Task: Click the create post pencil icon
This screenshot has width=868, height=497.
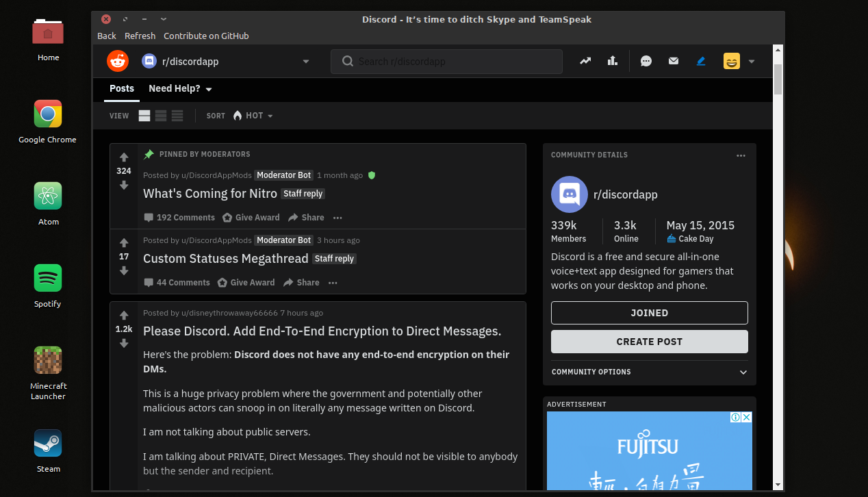Action: click(x=701, y=61)
